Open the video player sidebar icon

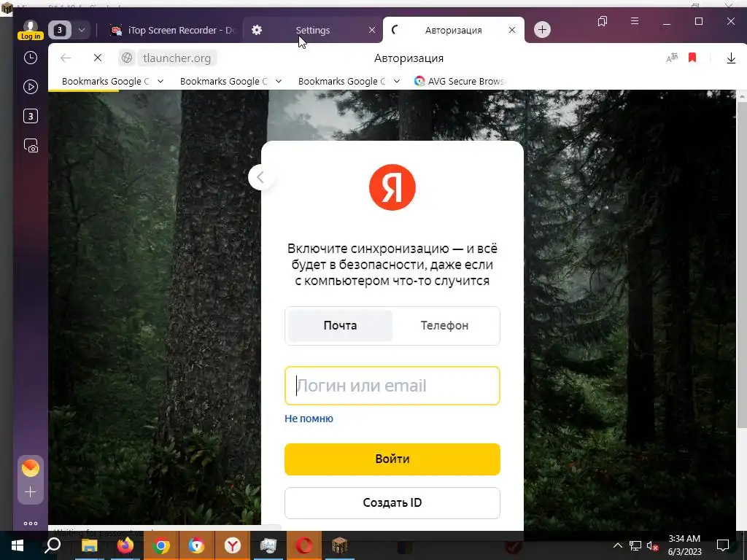31,87
